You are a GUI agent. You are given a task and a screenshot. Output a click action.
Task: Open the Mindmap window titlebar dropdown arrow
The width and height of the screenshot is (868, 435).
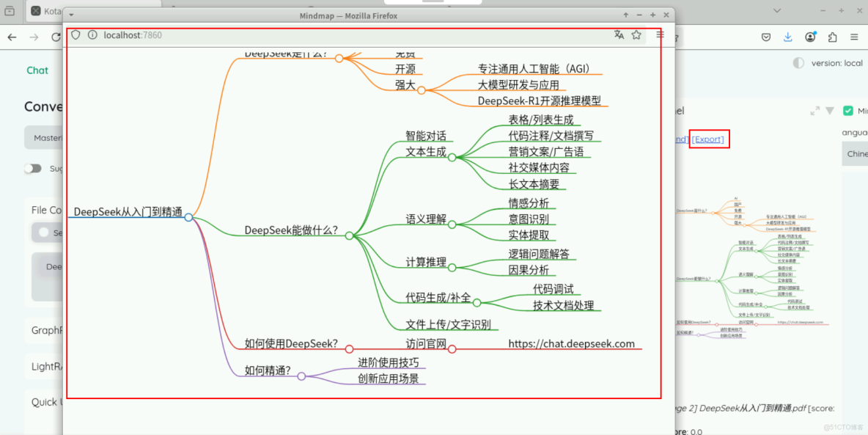(71, 15)
